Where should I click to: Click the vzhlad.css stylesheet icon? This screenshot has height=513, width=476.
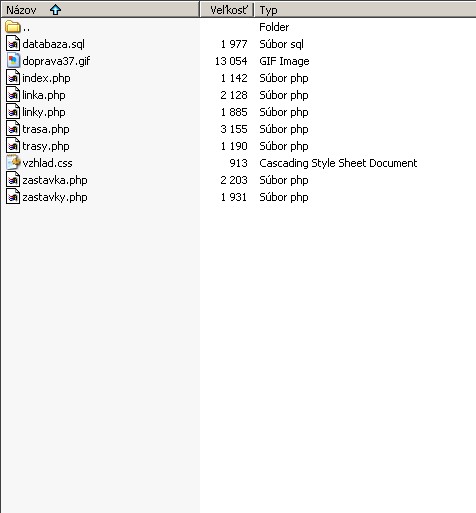13,163
